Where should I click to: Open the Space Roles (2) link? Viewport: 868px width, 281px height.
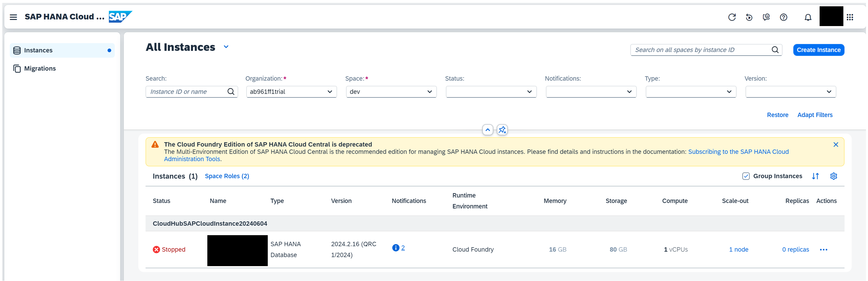click(x=227, y=176)
